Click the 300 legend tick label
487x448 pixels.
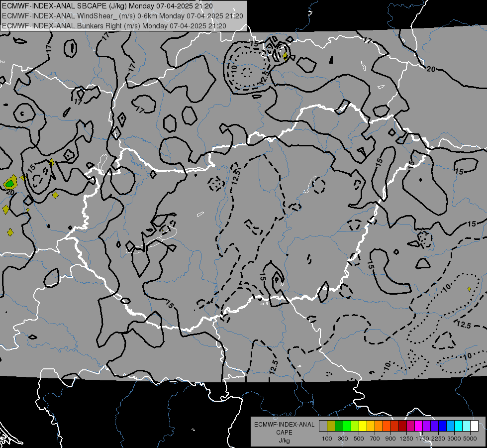click(343, 439)
